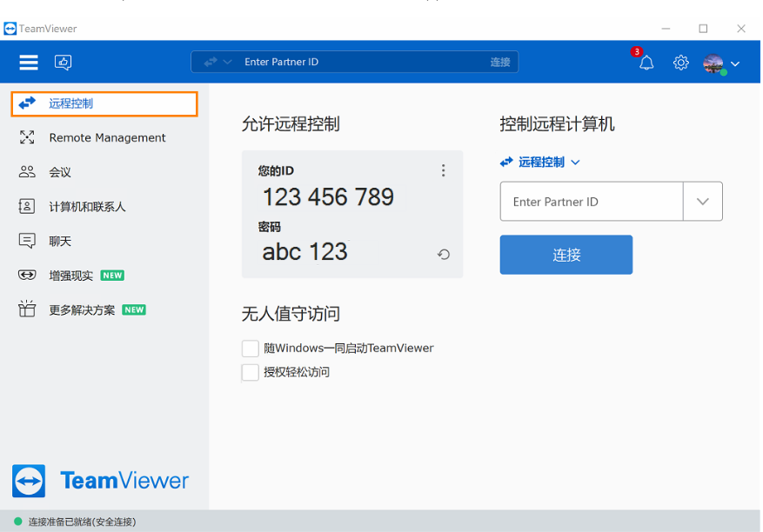Enable 随Windows一同启动TeamViewer checkbox
Viewport: 763px width, 532px height.
pos(250,349)
